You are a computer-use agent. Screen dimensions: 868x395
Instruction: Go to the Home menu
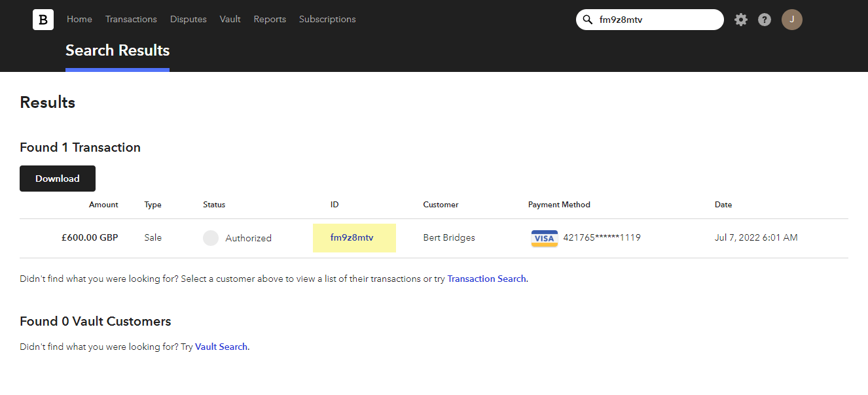(x=79, y=20)
